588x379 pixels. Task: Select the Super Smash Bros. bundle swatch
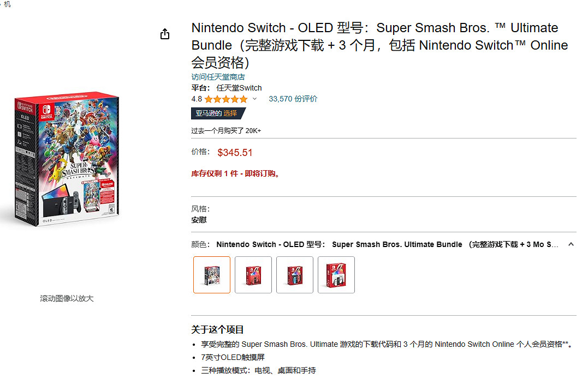(x=212, y=275)
